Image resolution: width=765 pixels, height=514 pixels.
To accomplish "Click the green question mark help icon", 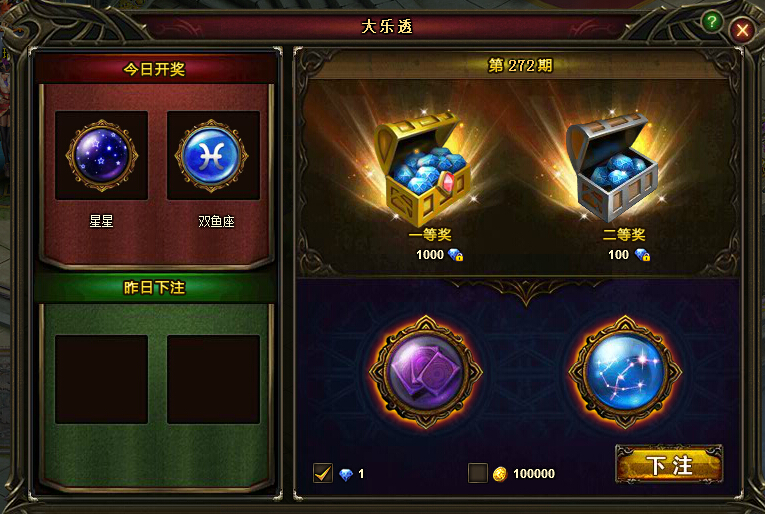I will [x=711, y=21].
